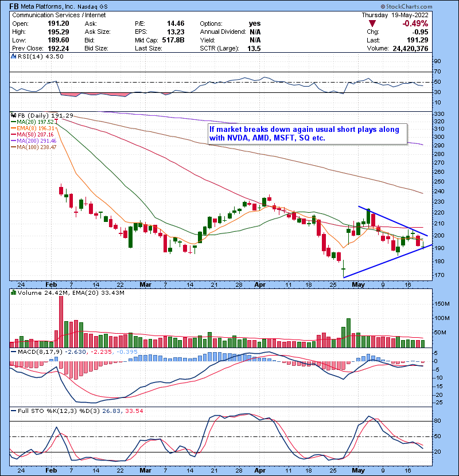Select the EMA(8) 196.31 legend entry
This screenshot has width=459, height=476.
tap(32, 128)
